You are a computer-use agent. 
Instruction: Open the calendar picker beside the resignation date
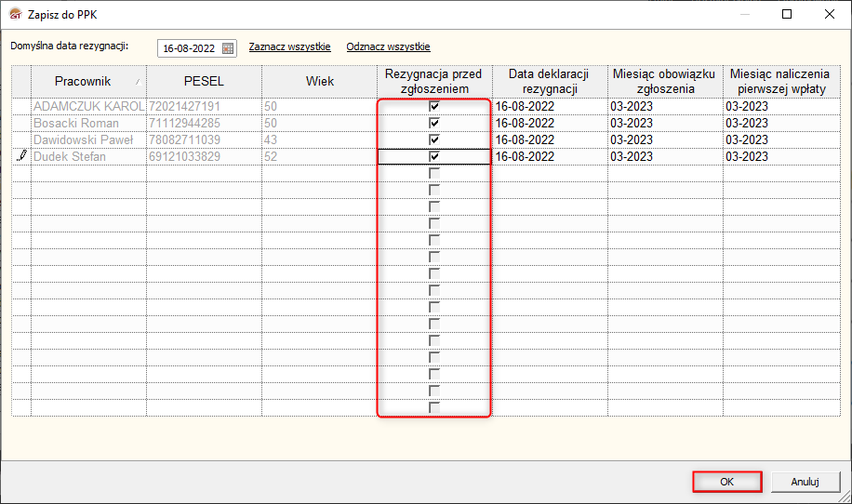(x=228, y=48)
